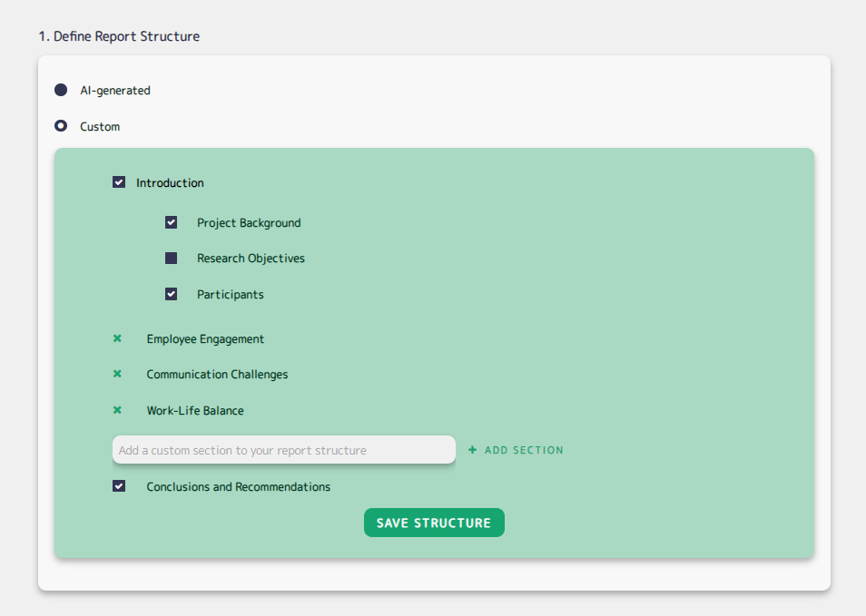Image resolution: width=866 pixels, height=616 pixels.
Task: Click the Custom option label text
Action: coord(99,126)
